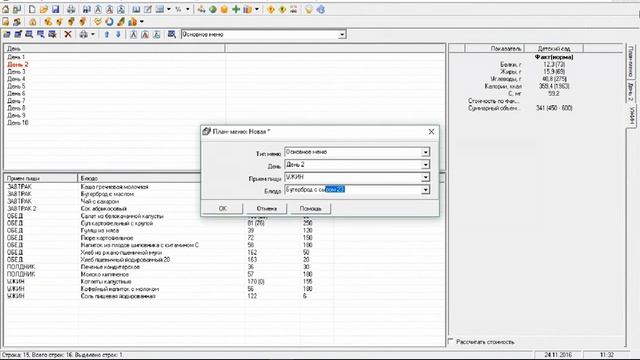Click the 'Показатель' column header in the right panel
This screenshot has height=360, width=640.
click(x=494, y=49)
